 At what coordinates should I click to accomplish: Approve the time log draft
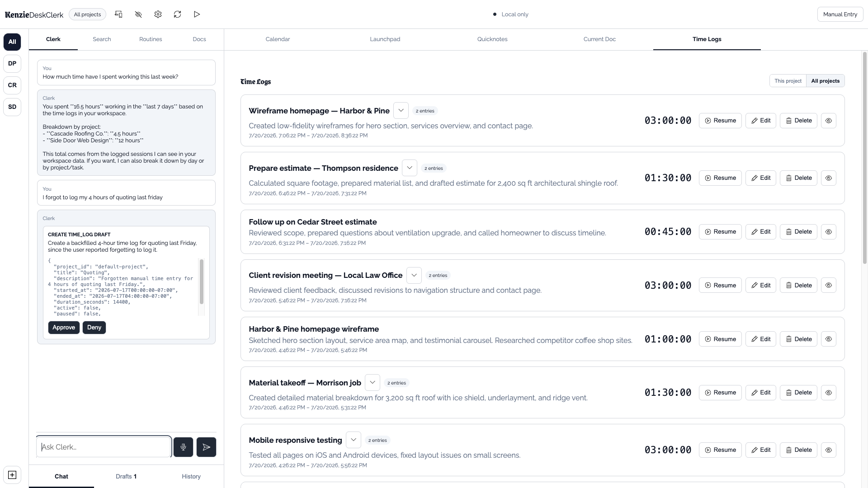(64, 328)
